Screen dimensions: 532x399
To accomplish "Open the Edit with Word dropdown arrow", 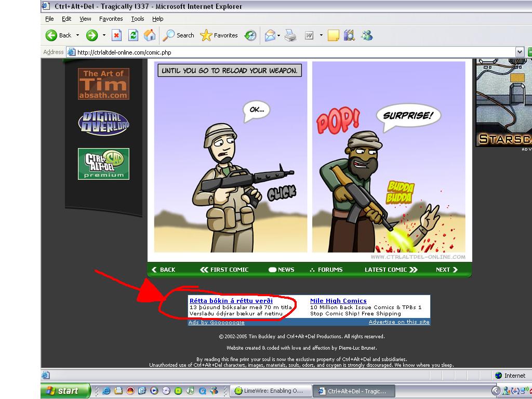I will (321, 35).
